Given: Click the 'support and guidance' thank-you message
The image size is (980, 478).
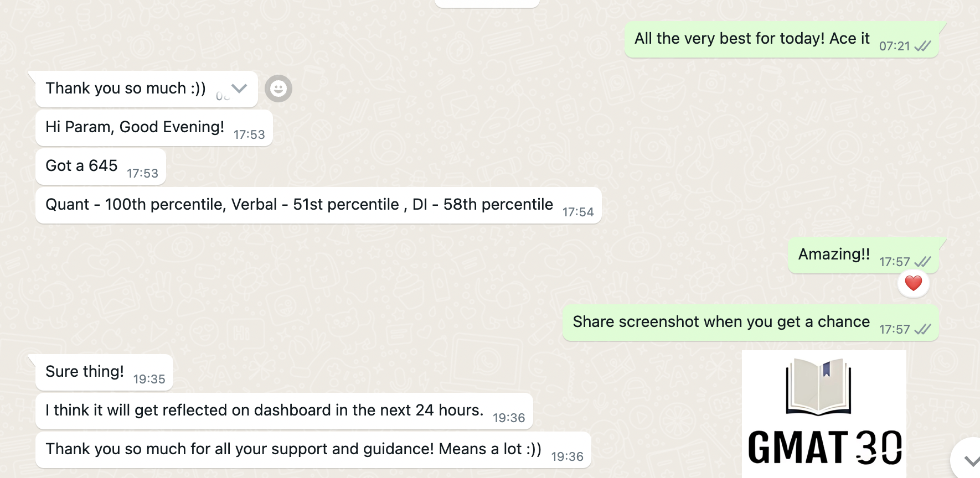Looking at the screenshot, I should pos(293,449).
